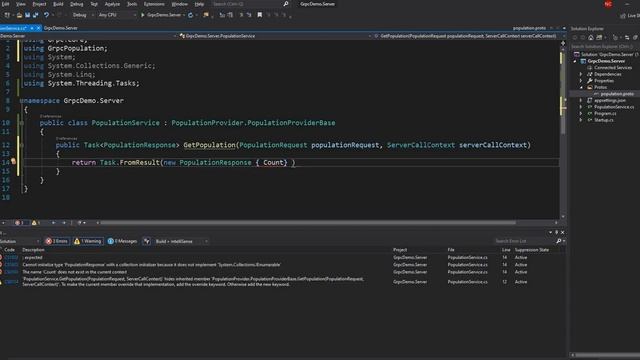The height and width of the screenshot is (360, 640).
Task: Focus the Search Solution Explorer field
Action: point(604,46)
